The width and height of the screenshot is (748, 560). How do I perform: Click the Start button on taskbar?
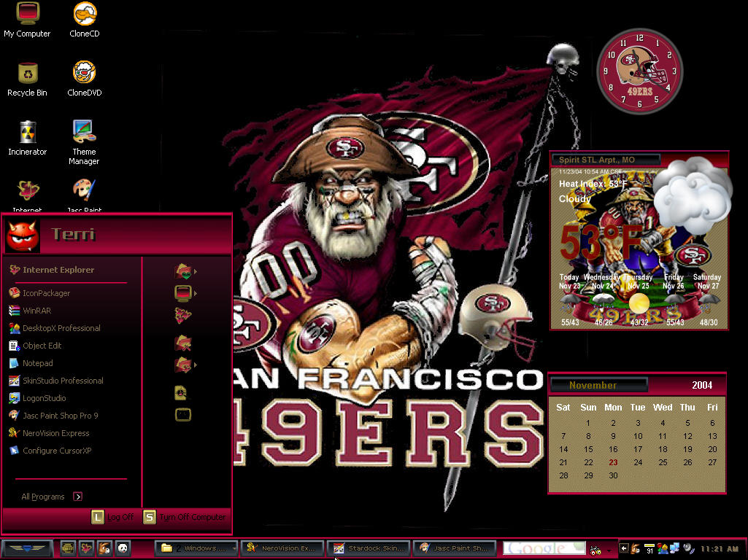tap(27, 548)
